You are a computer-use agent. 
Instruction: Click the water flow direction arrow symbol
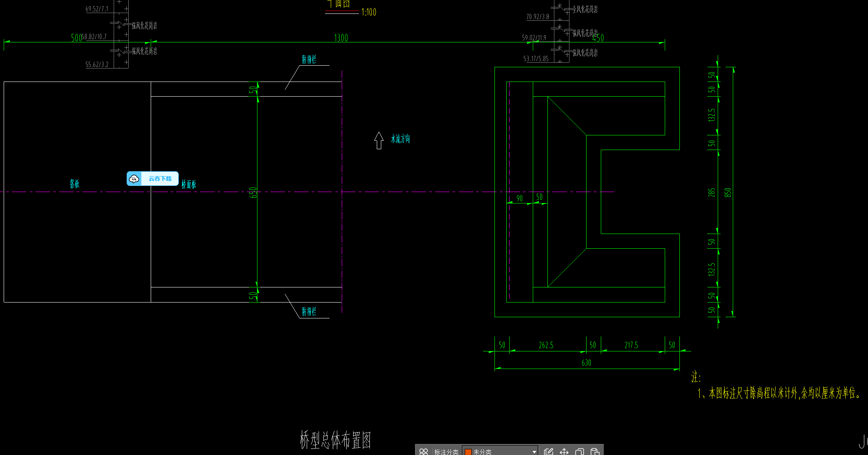pyautogui.click(x=379, y=140)
